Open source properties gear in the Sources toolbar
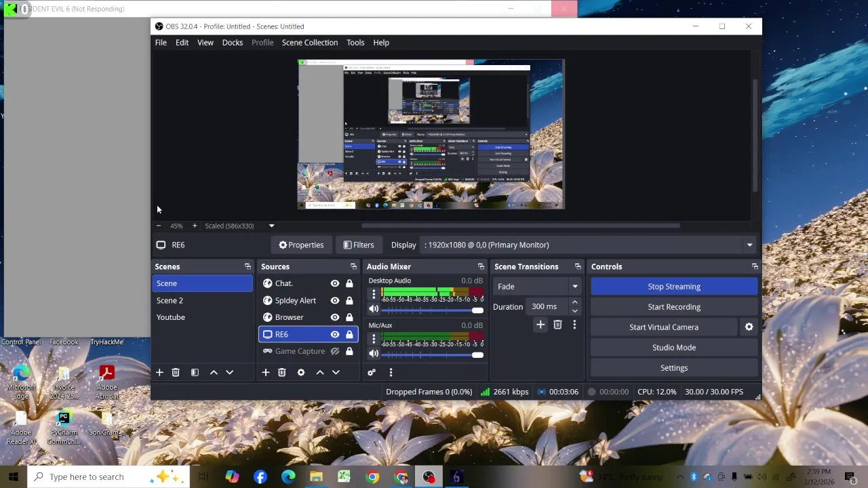Image resolution: width=868 pixels, height=488 pixels. point(301,372)
